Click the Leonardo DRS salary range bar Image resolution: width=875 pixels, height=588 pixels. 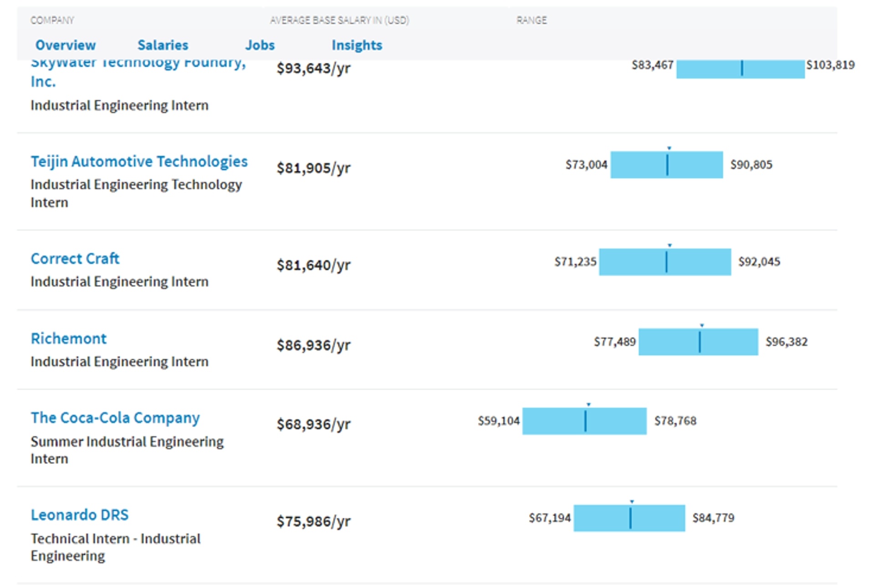629,518
